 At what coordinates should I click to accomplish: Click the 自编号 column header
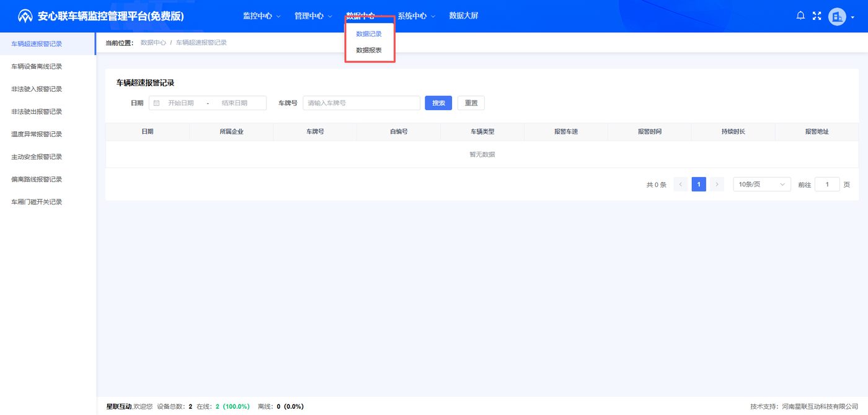point(399,132)
